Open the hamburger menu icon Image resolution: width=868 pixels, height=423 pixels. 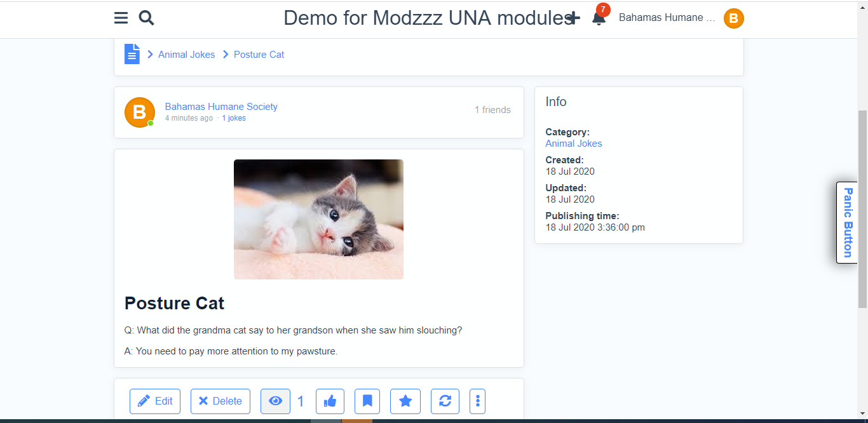pos(121,18)
